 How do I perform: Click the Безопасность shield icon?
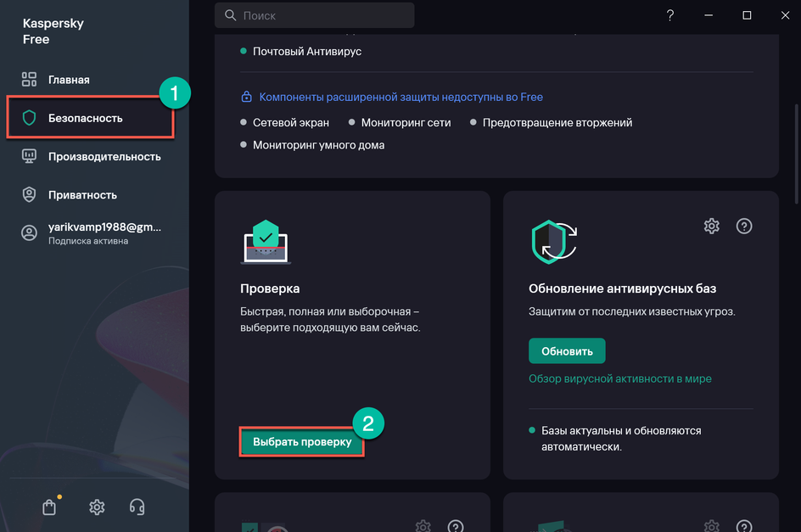(29, 118)
